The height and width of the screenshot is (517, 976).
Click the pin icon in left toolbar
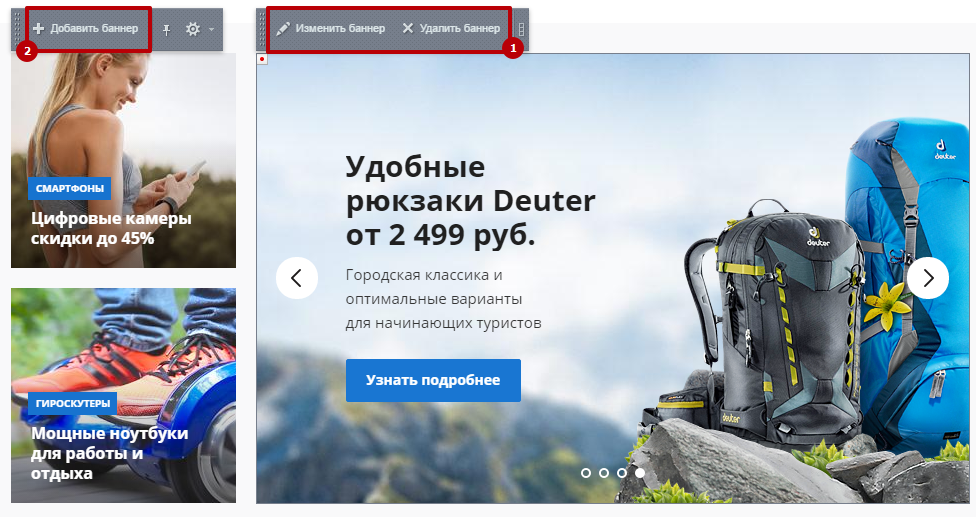tap(166, 29)
